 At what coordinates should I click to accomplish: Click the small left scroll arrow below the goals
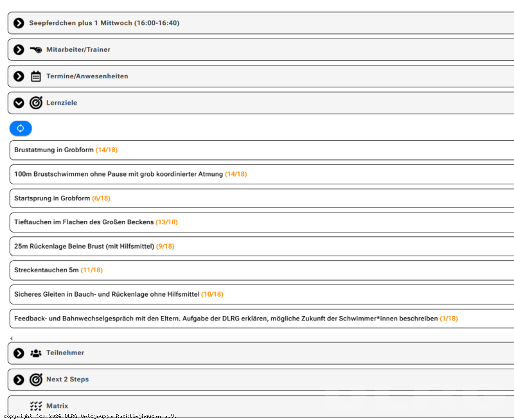11,338
